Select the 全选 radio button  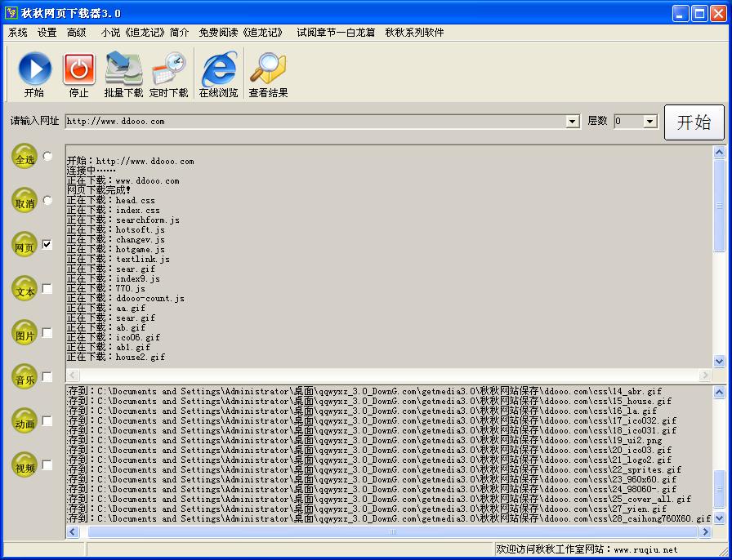47,157
